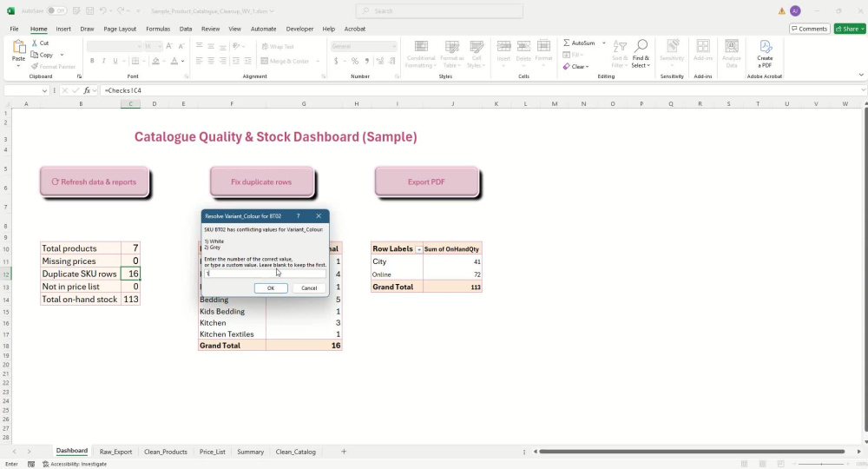Screen dimensions: 868x469
Task: Toggle the AutoSave switch
Action: pyautogui.click(x=56, y=10)
